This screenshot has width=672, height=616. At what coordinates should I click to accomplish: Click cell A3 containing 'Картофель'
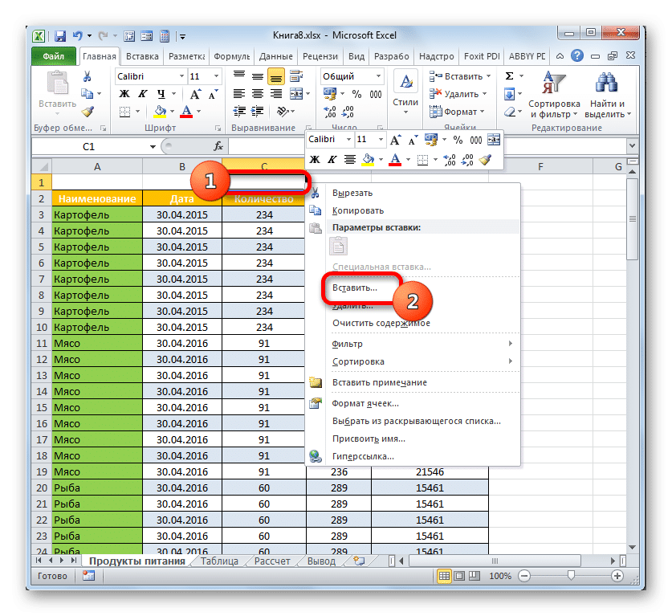pyautogui.click(x=97, y=214)
